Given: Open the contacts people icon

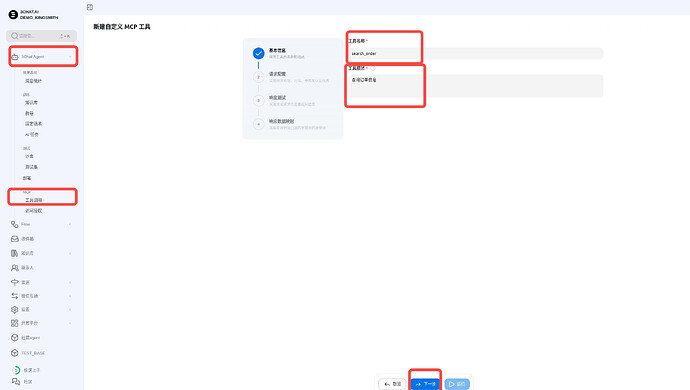Looking at the screenshot, I should (x=15, y=268).
